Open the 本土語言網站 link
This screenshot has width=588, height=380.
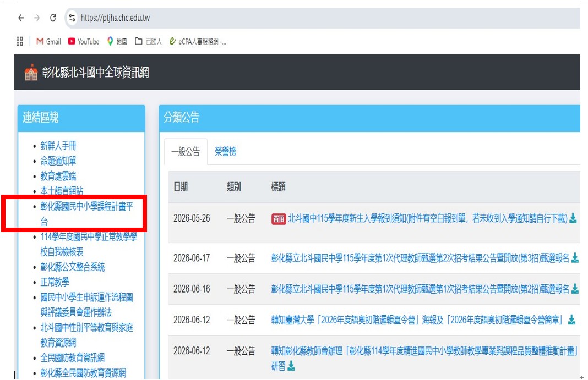(62, 191)
